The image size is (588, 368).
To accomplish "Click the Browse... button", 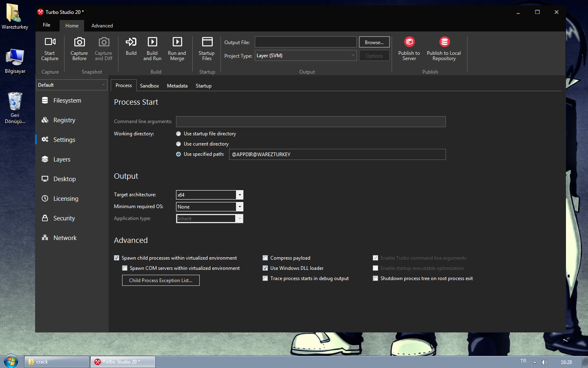I will click(x=374, y=42).
